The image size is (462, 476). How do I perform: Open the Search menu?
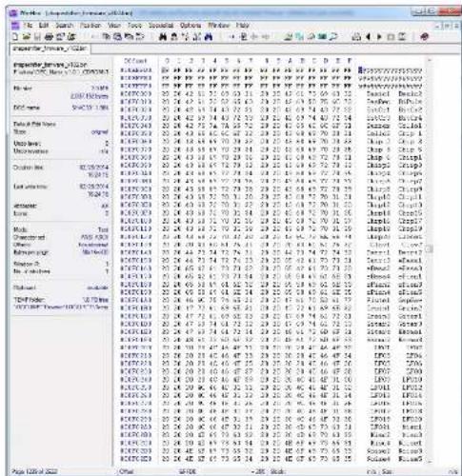[65, 25]
